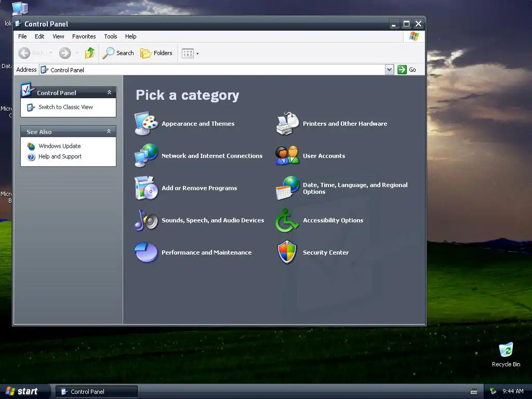Click the Sounds, Speech, and Audio speaker icon
532x399 pixels.
pos(146,220)
